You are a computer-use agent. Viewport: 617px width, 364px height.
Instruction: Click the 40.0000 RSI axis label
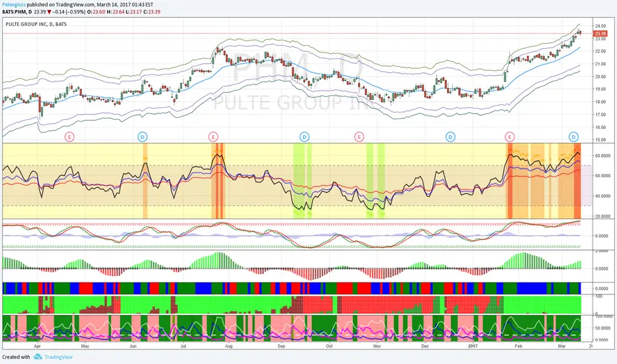(x=602, y=196)
